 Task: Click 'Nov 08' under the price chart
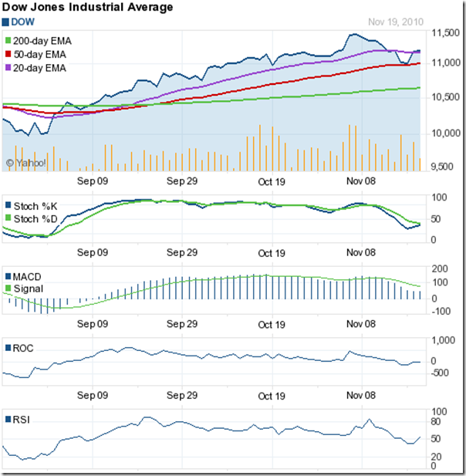coord(361,181)
